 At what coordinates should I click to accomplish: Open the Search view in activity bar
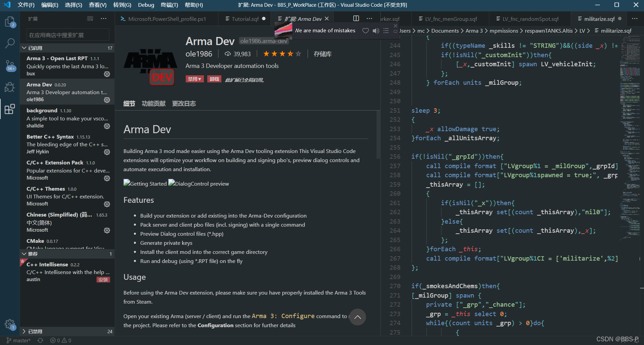[10, 43]
